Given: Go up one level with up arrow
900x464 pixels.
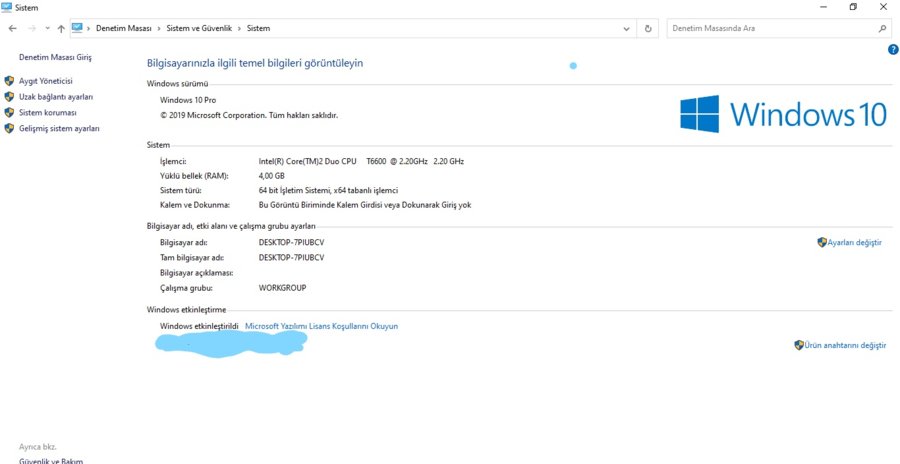Looking at the screenshot, I should point(61,28).
